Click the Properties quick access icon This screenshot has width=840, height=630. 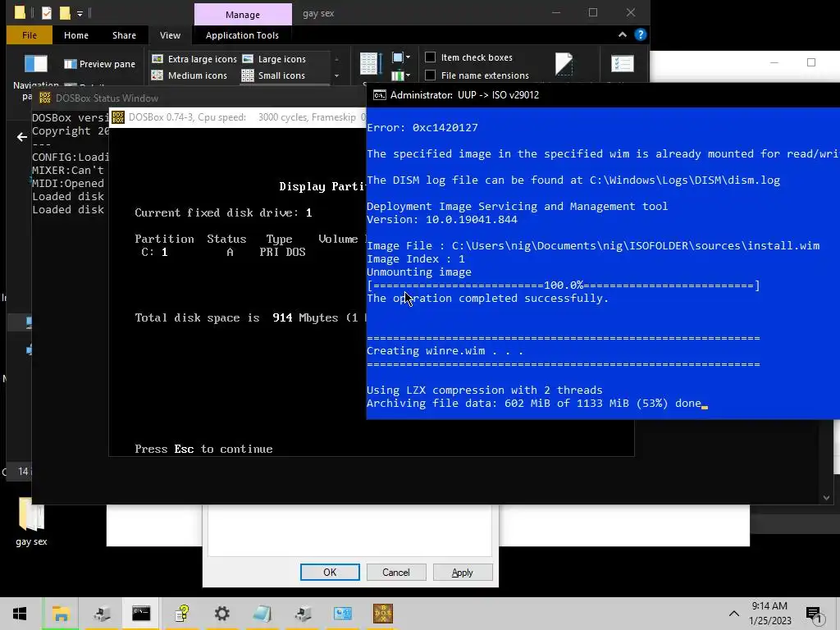[x=47, y=12]
